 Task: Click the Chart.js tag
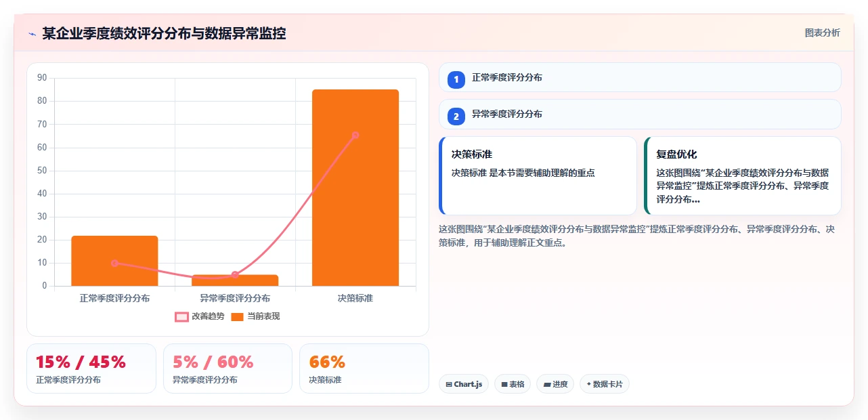click(464, 384)
